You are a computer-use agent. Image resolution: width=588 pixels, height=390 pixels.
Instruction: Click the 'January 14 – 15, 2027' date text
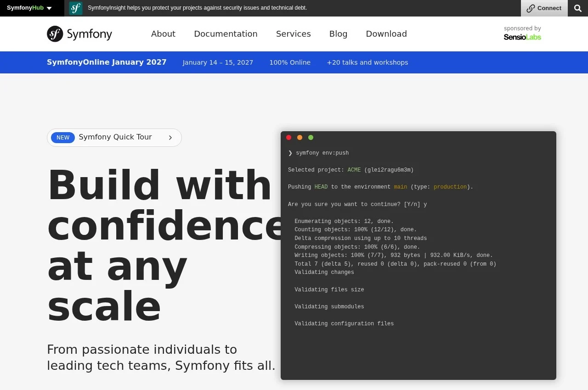218,62
